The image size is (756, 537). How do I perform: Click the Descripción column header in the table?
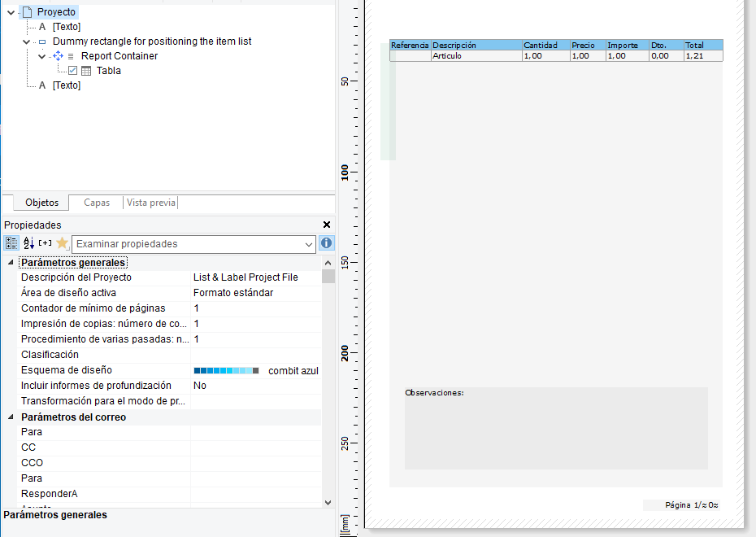pos(476,46)
